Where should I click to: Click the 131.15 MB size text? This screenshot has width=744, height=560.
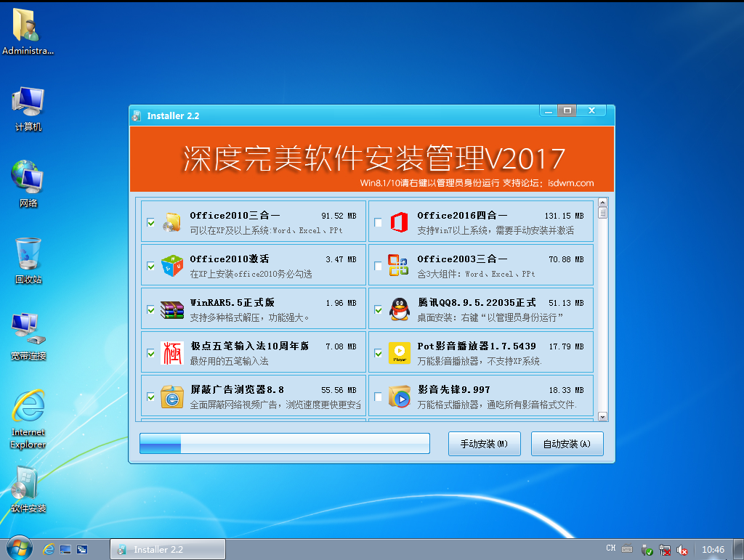564,216
